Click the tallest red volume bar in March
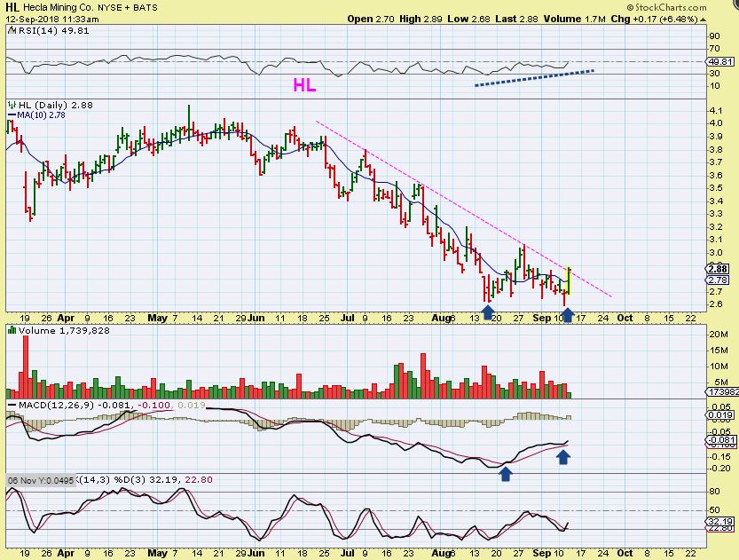The image size is (739, 560). click(26, 367)
